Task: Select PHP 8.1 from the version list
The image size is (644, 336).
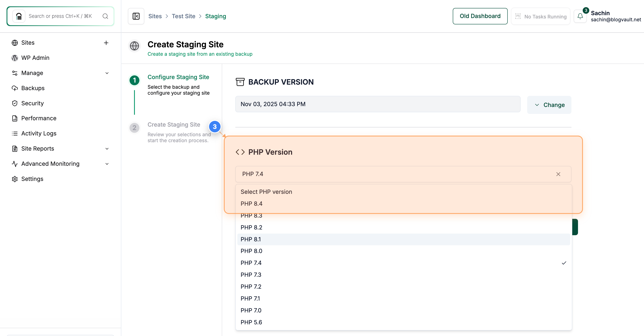Action: (251, 239)
